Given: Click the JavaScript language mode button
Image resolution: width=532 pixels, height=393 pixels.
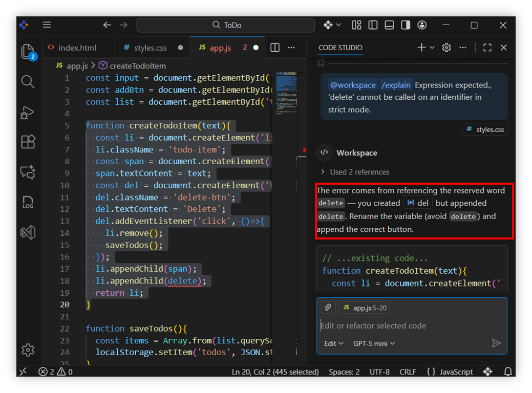Looking at the screenshot, I should [x=450, y=372].
